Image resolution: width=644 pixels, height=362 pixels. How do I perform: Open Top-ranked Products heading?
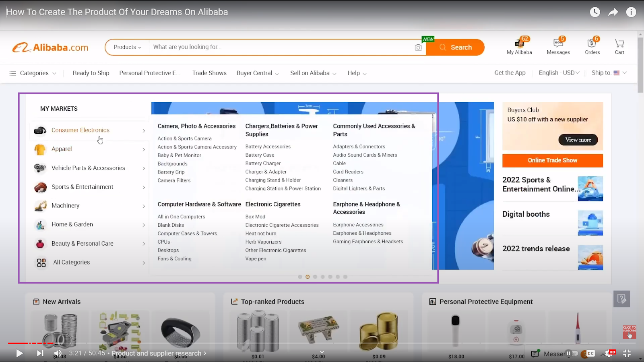point(272,302)
